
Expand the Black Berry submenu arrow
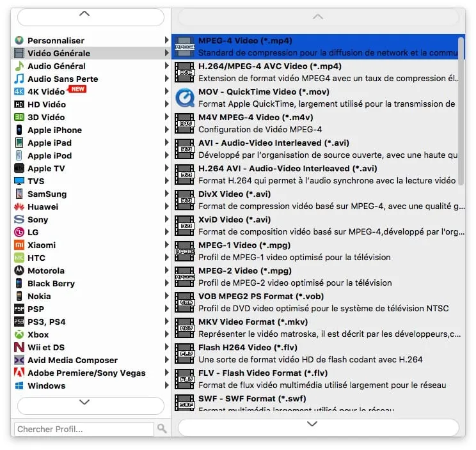click(166, 283)
